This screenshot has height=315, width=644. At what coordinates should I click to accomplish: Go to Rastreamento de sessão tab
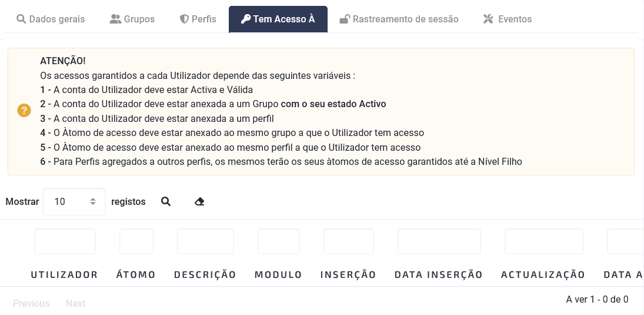pos(399,19)
